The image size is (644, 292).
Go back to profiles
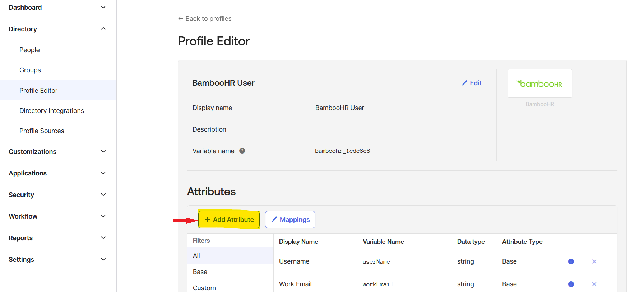[205, 19]
